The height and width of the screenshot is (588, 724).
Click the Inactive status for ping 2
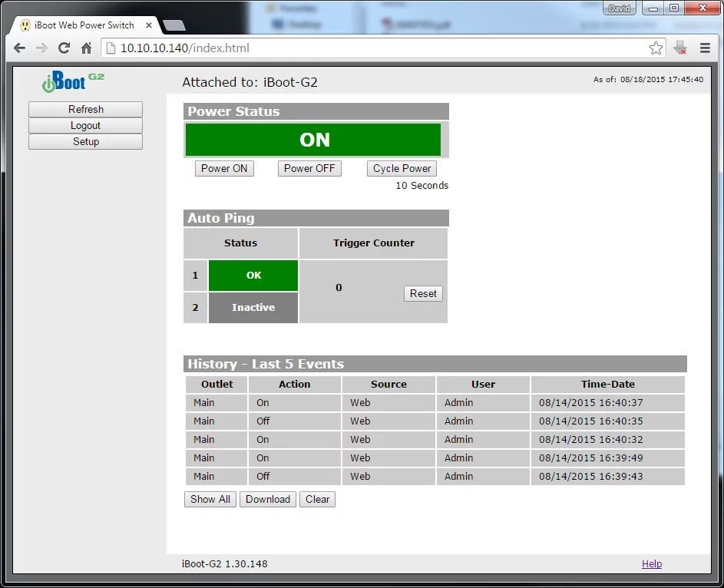coord(253,307)
